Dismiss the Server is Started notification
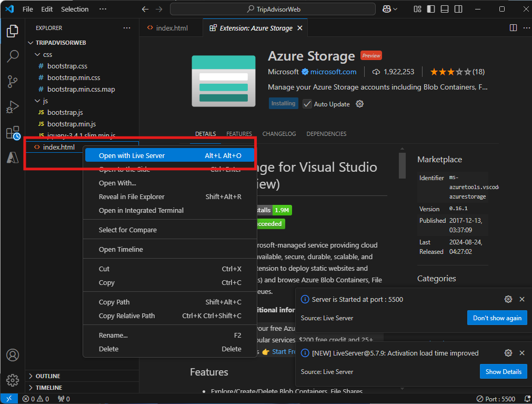The height and width of the screenshot is (404, 532). point(522,299)
